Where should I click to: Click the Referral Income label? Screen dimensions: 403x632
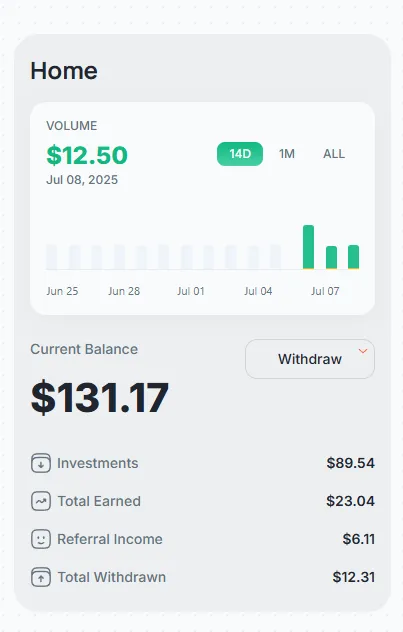110,539
